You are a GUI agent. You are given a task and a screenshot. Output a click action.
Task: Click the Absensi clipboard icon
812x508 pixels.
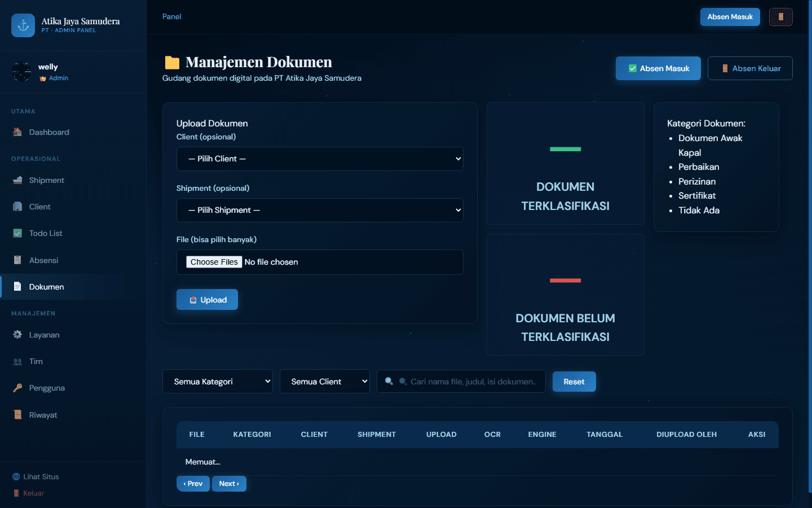click(17, 260)
